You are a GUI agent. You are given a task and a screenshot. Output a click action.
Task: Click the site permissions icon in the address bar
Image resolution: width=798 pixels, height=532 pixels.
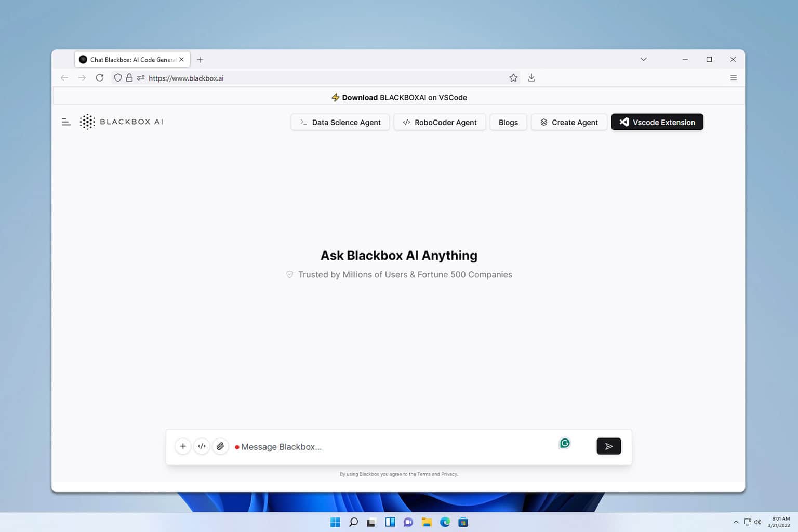[x=141, y=78]
